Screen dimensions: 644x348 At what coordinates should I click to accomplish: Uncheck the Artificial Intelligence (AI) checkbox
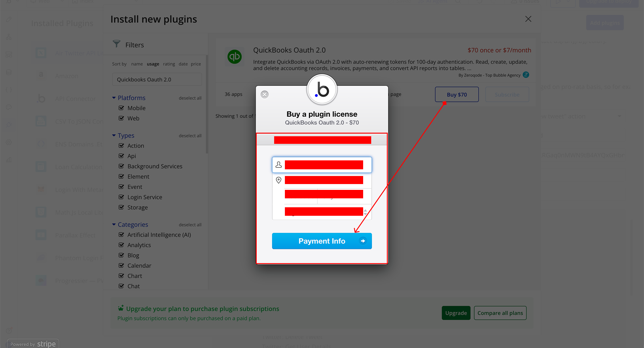(121, 235)
